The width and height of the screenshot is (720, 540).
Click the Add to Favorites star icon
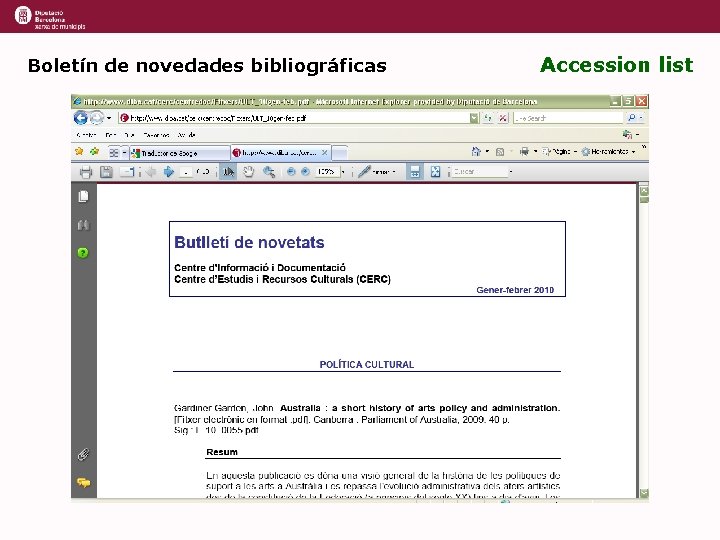tap(95, 152)
